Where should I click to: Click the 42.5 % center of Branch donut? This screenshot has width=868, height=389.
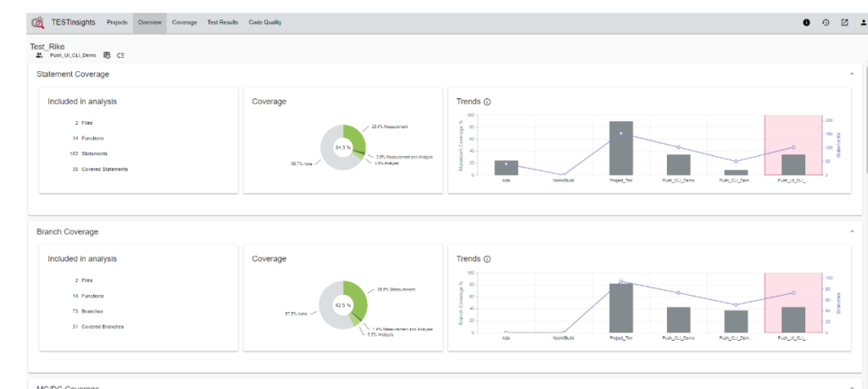click(342, 305)
